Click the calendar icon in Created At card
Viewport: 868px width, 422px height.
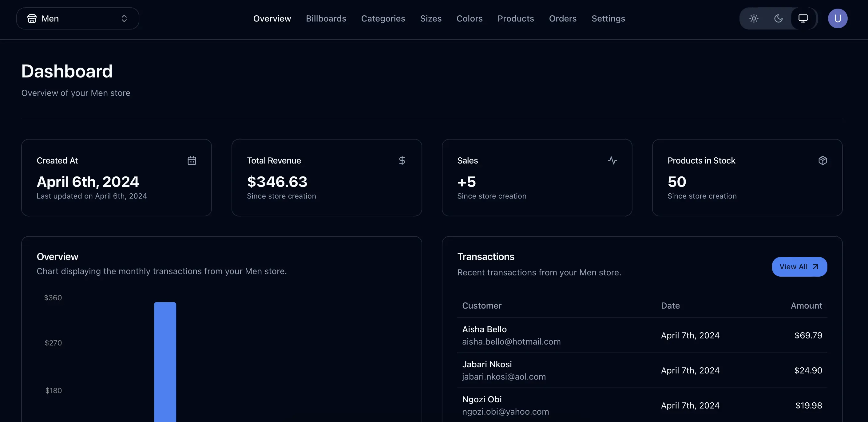point(192,161)
